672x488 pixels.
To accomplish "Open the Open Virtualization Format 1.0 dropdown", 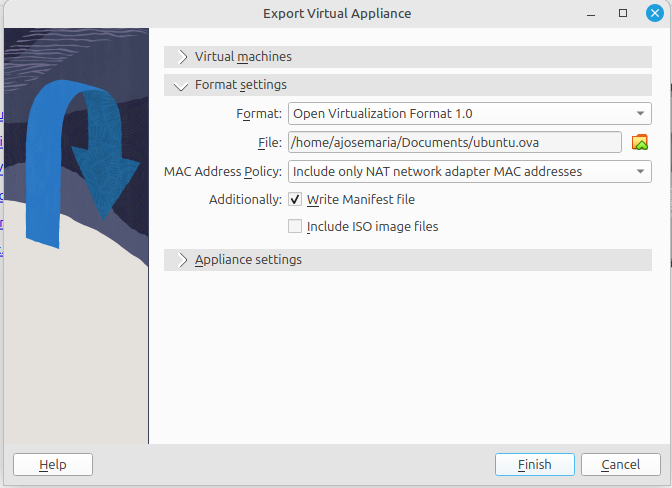I will coord(469,113).
